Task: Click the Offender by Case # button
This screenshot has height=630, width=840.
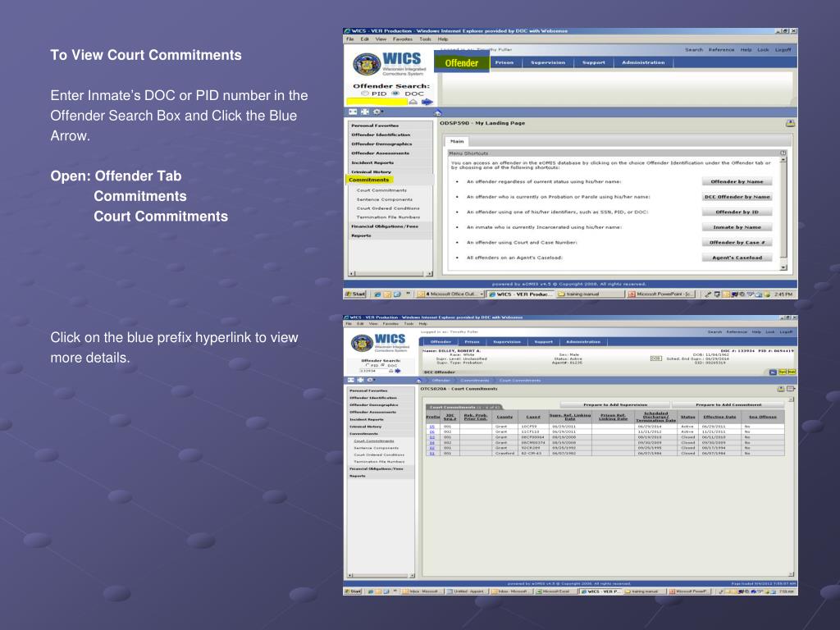Action: point(737,243)
